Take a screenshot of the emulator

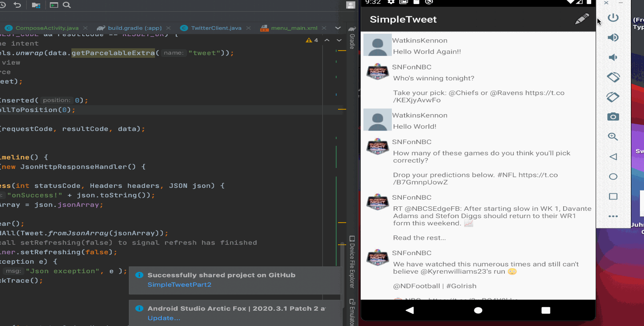point(613,116)
